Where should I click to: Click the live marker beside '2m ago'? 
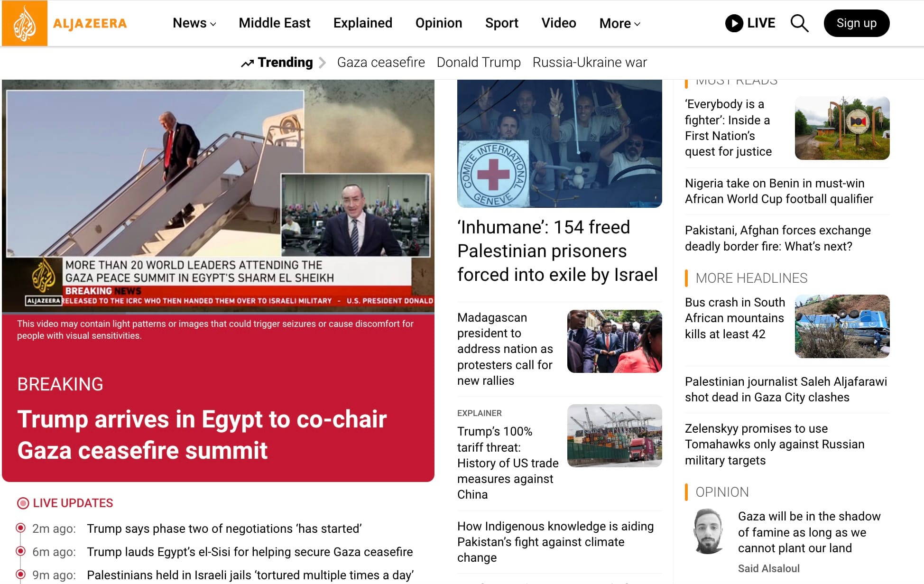coord(20,528)
